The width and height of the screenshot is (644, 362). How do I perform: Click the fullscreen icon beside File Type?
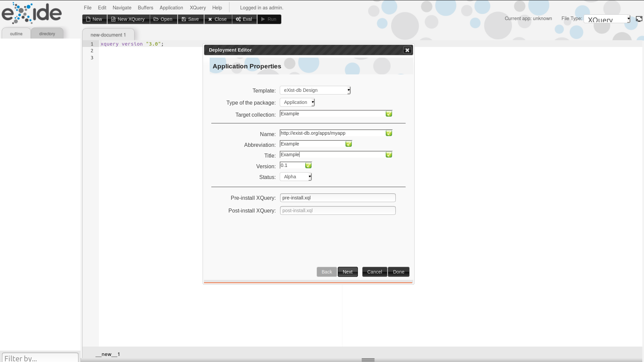(x=639, y=19)
